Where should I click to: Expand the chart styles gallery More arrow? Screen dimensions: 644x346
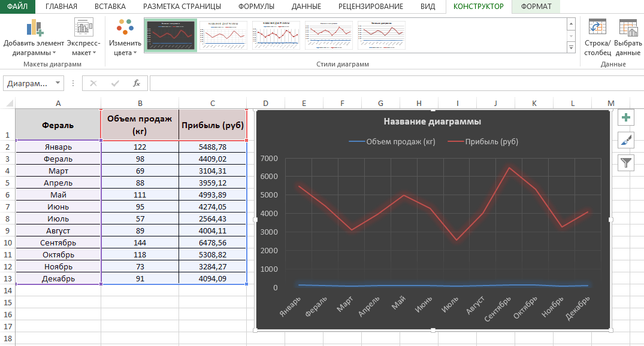click(x=571, y=47)
